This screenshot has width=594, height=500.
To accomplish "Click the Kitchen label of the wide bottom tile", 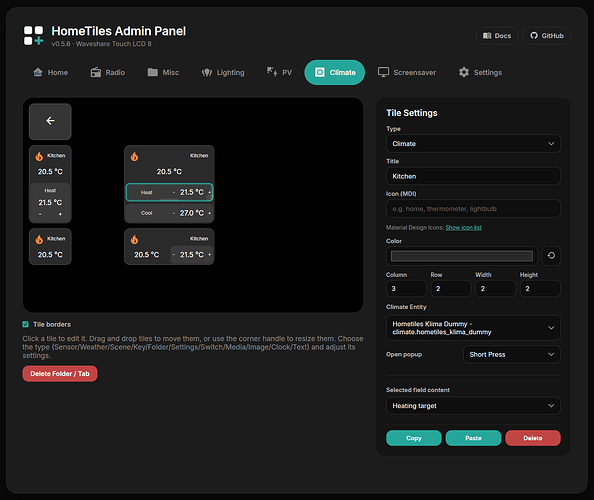I will pyautogui.click(x=199, y=239).
